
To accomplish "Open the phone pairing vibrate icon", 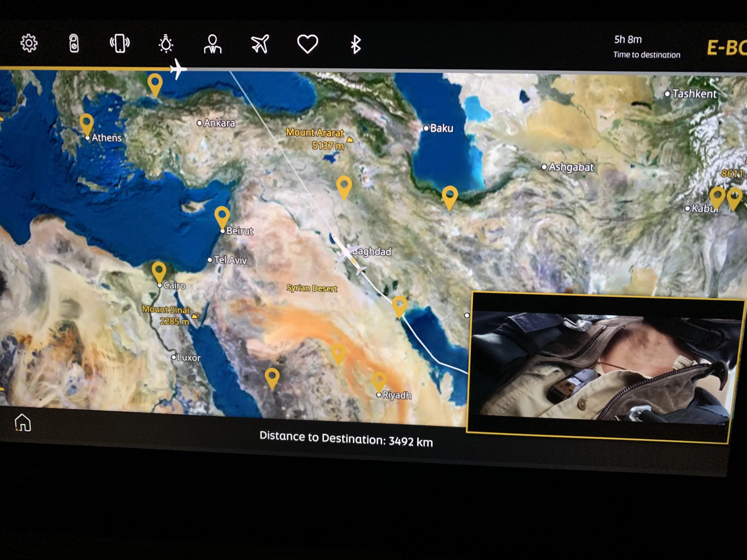I will pyautogui.click(x=120, y=44).
